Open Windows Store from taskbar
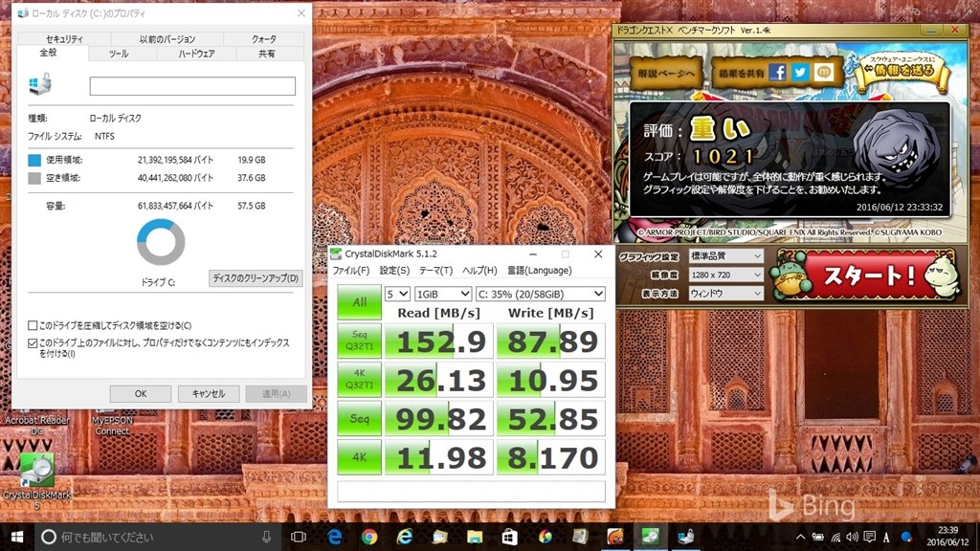This screenshot has width=980, height=551. click(510, 537)
